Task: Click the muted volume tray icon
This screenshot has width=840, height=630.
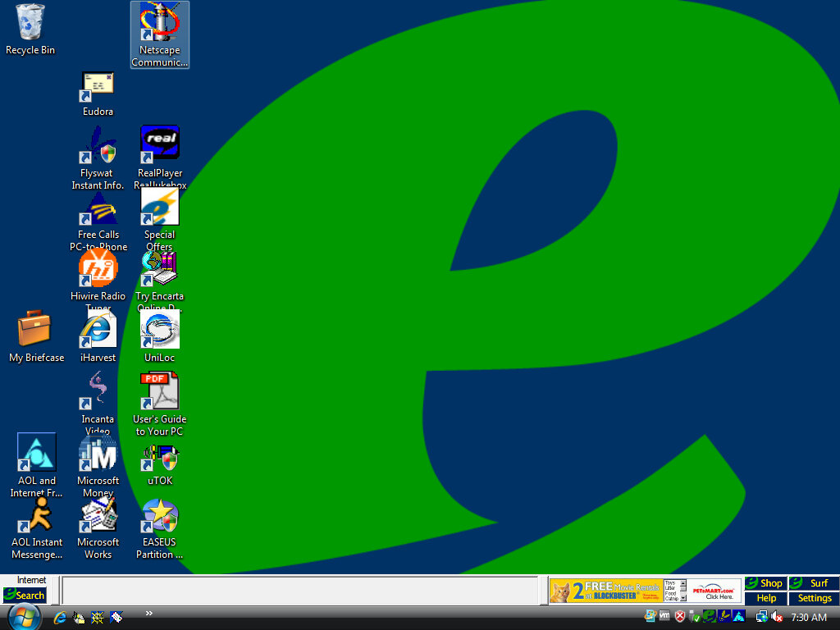Action: [x=777, y=617]
